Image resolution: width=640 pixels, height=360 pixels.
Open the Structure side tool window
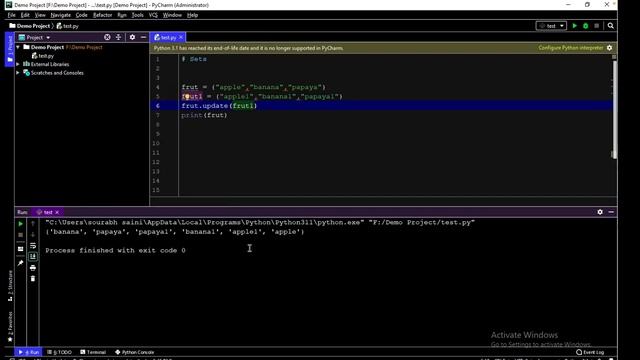[x=10, y=286]
